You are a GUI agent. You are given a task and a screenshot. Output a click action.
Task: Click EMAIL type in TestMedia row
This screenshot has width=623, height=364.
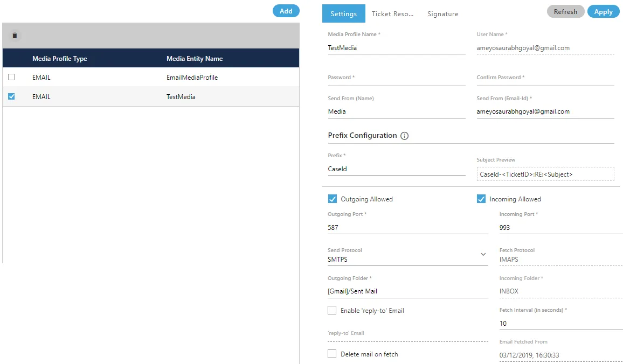[41, 97]
